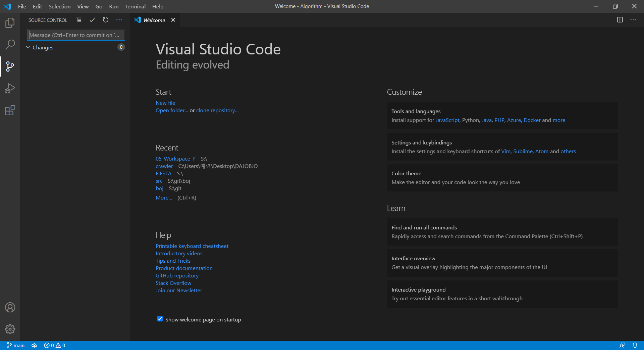Open the Run and Debug view

pos(10,88)
